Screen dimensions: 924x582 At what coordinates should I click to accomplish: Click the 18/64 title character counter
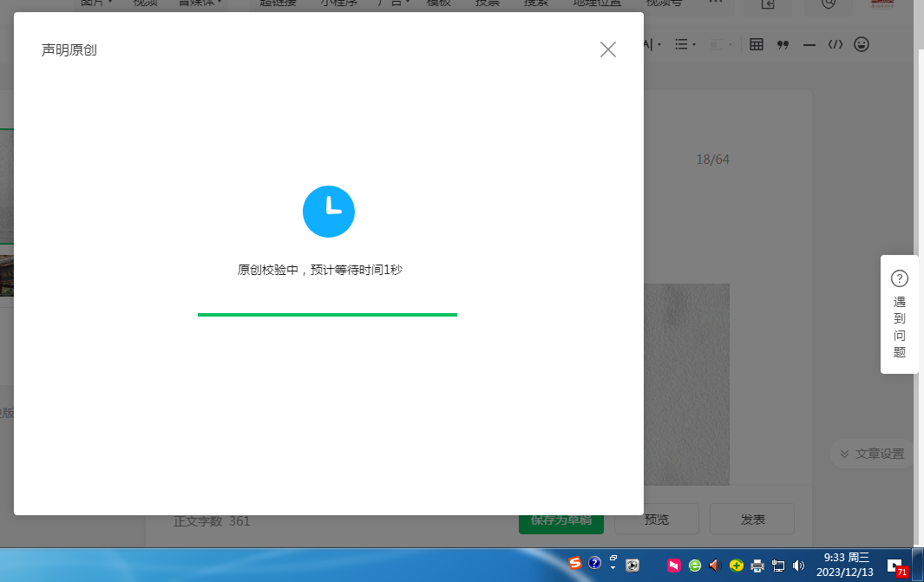click(x=712, y=160)
